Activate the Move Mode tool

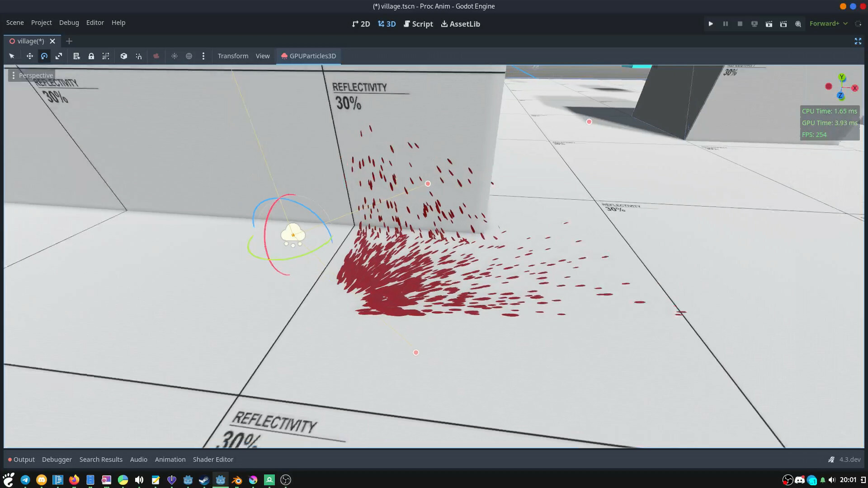click(30, 56)
